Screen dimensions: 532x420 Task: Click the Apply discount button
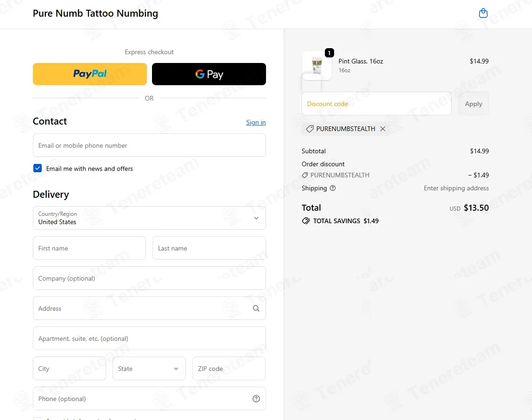[x=473, y=104]
